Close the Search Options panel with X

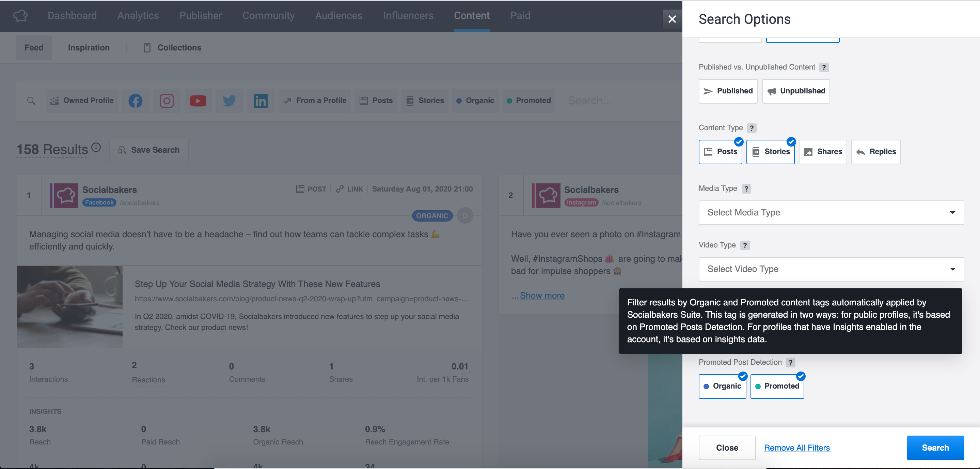click(x=672, y=19)
